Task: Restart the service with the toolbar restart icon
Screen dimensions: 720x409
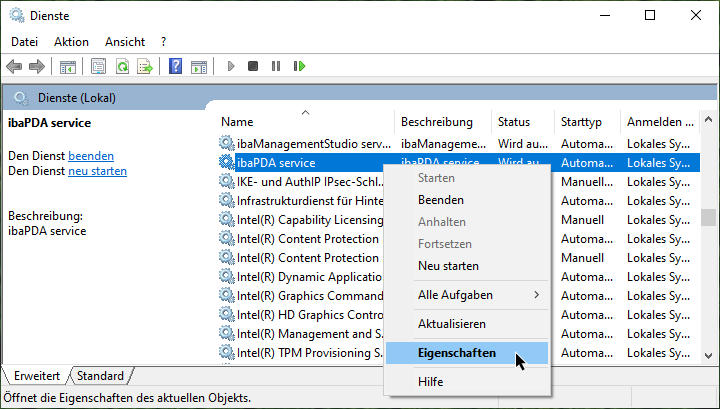Action: (299, 67)
